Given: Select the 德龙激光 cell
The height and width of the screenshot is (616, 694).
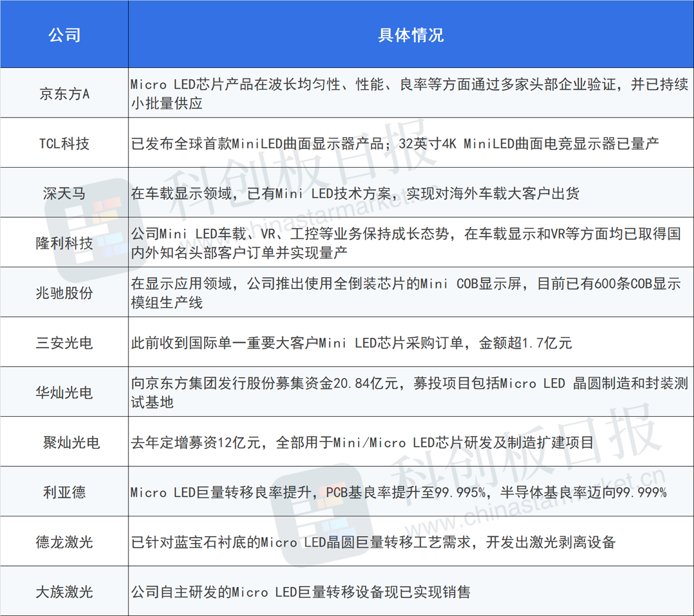Looking at the screenshot, I should point(64,542).
